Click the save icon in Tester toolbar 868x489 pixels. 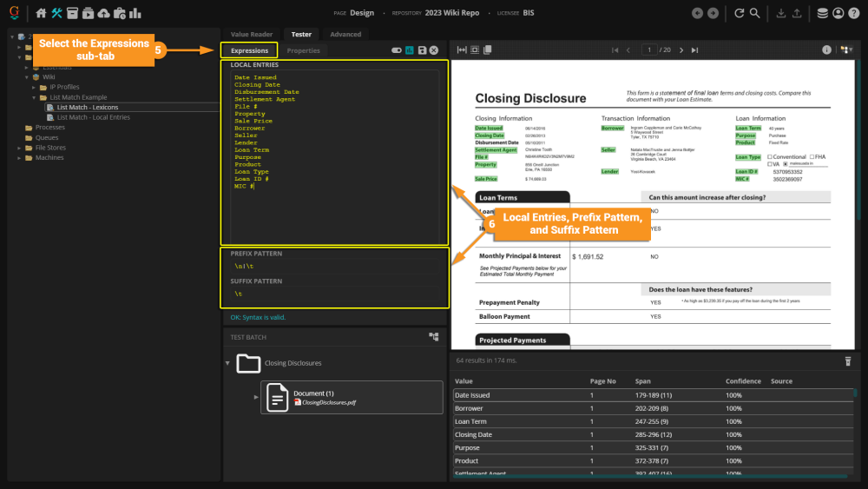pyautogui.click(x=422, y=50)
